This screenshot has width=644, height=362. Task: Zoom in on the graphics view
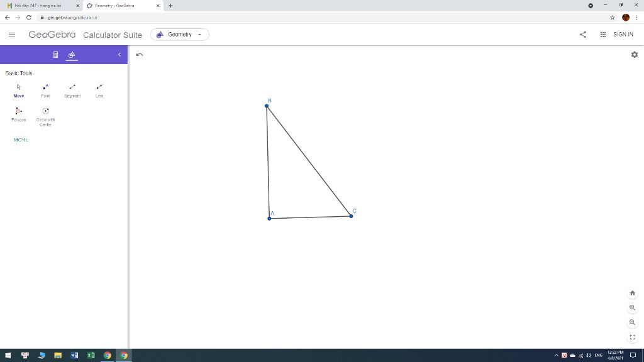(x=633, y=308)
